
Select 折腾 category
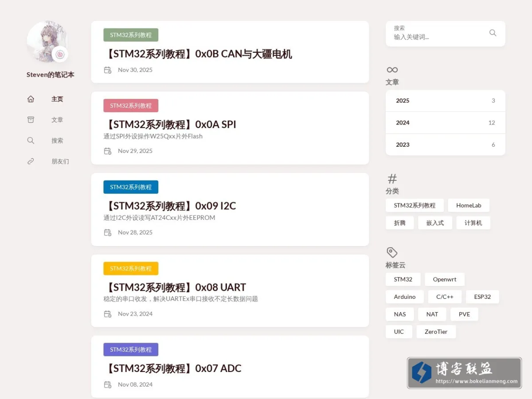coord(399,223)
